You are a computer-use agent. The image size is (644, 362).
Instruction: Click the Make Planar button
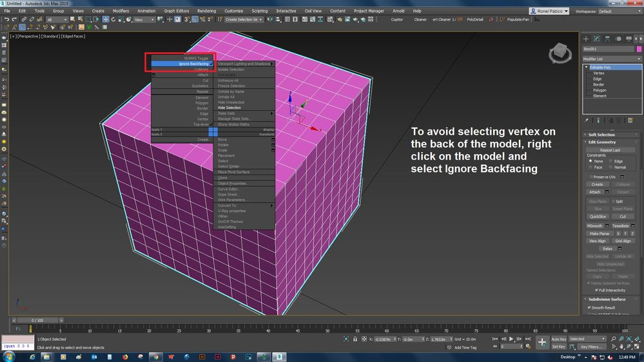pyautogui.click(x=600, y=234)
